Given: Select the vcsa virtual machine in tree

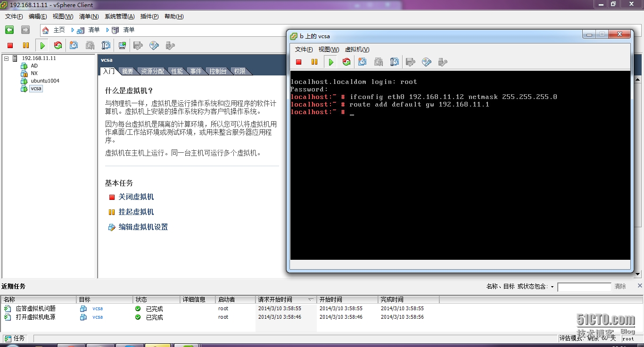Looking at the screenshot, I should [x=36, y=89].
